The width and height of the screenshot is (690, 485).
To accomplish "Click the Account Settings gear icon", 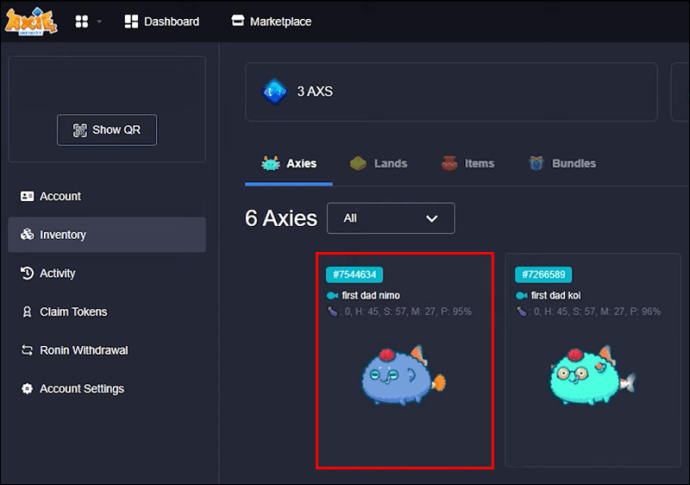I will pyautogui.click(x=27, y=389).
